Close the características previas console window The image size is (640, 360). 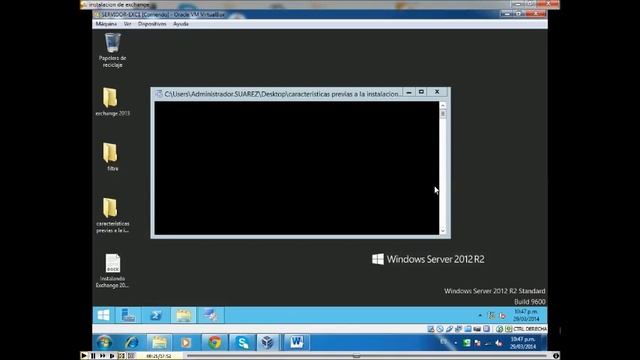437,92
